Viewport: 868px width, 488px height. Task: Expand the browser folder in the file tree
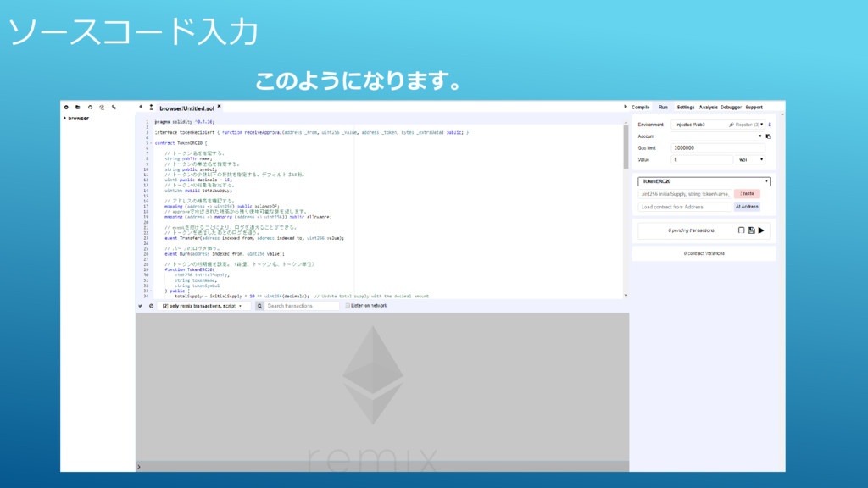tap(65, 118)
